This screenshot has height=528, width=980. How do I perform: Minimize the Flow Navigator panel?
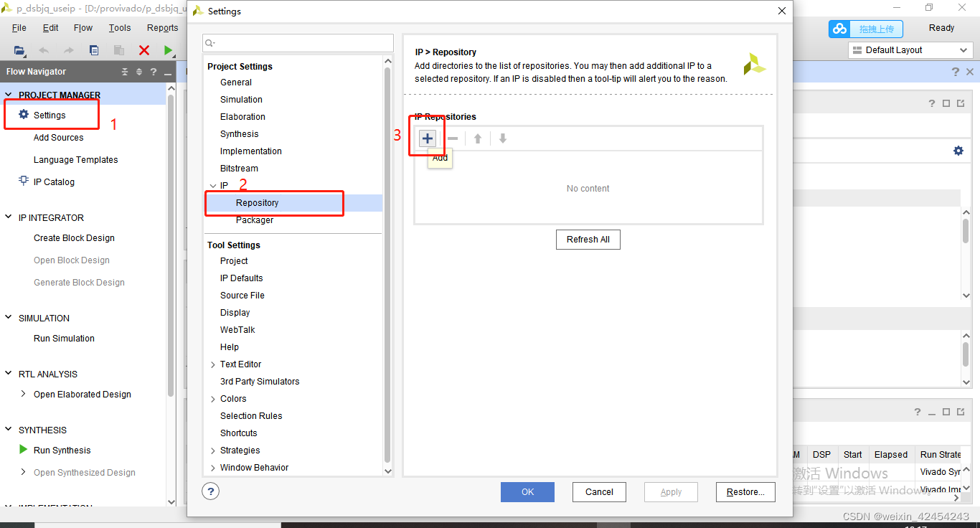click(x=167, y=72)
